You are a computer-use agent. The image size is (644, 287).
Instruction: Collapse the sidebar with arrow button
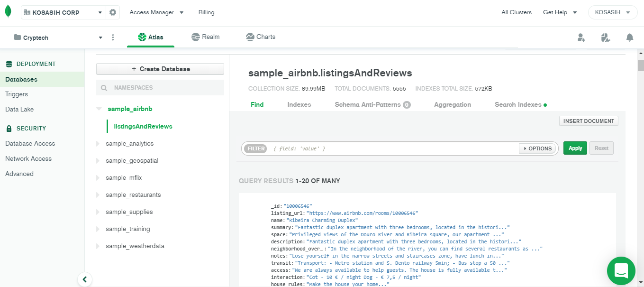(x=85, y=279)
